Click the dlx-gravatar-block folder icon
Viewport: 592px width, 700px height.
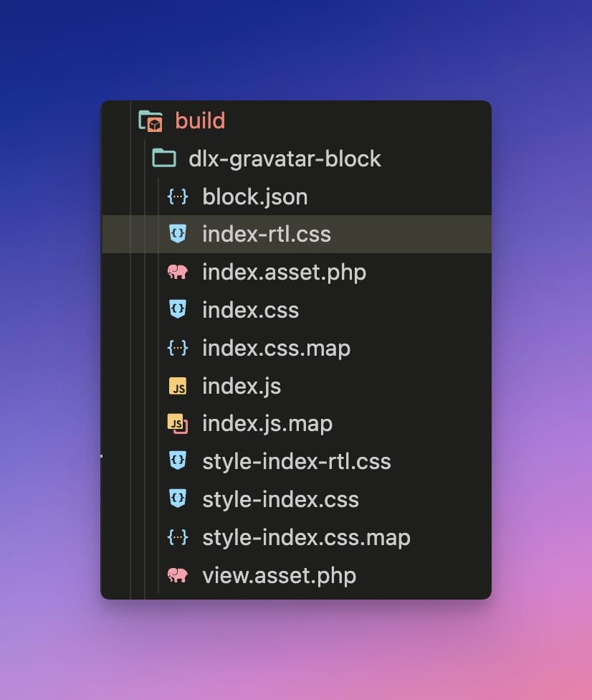point(165,159)
